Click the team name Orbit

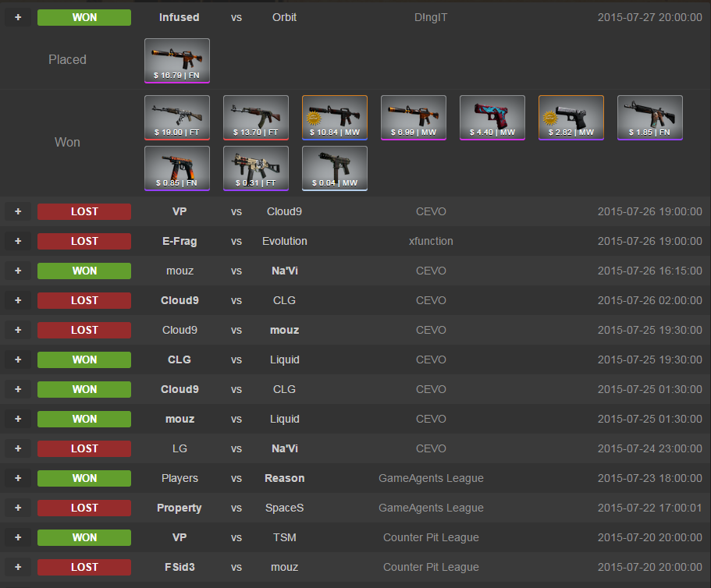tap(284, 17)
